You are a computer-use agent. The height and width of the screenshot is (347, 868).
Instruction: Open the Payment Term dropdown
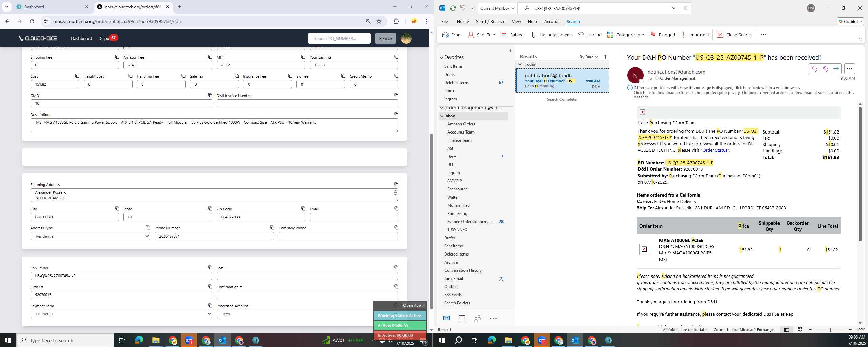121,314
